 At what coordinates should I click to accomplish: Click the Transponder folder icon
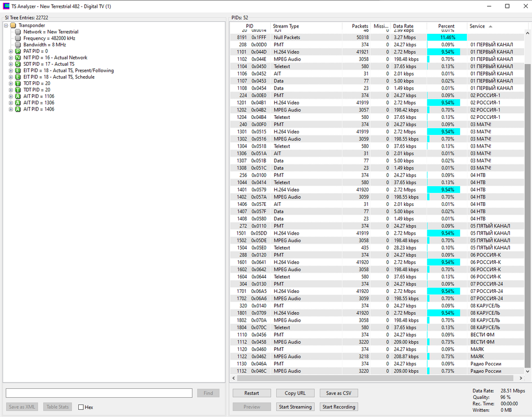[x=13, y=26]
